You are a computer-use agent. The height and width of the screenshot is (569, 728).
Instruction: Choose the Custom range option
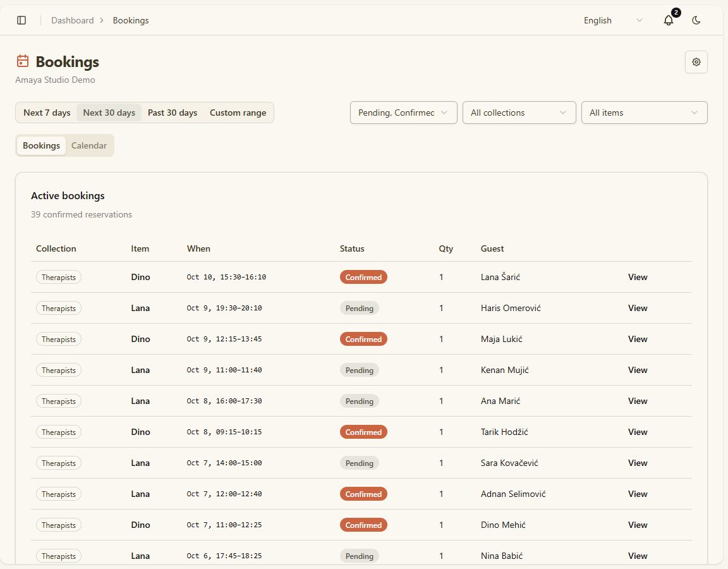[238, 113]
